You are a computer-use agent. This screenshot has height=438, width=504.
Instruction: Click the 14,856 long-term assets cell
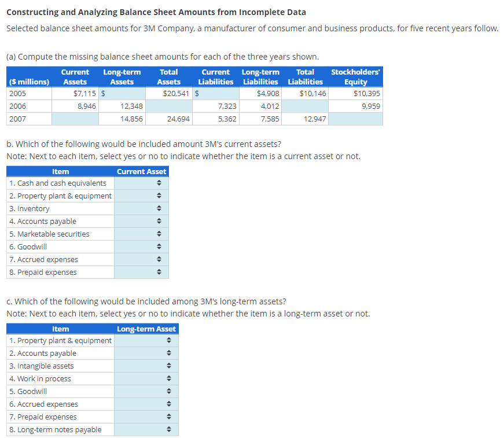pos(122,119)
